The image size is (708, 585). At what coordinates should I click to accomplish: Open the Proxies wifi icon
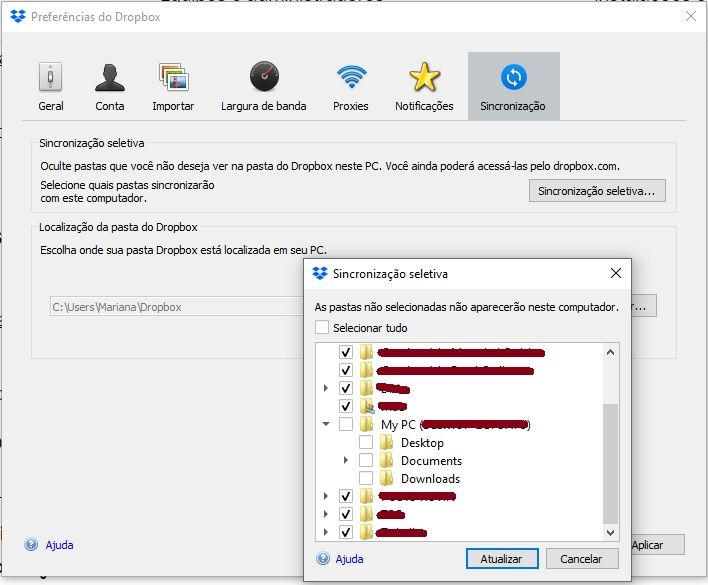coord(351,77)
